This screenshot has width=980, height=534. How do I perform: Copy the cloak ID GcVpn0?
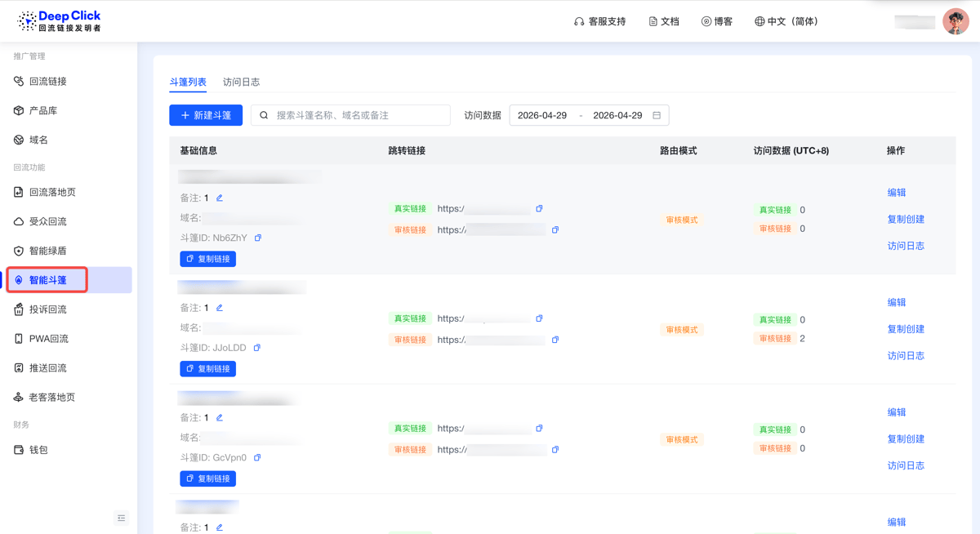[x=257, y=458]
